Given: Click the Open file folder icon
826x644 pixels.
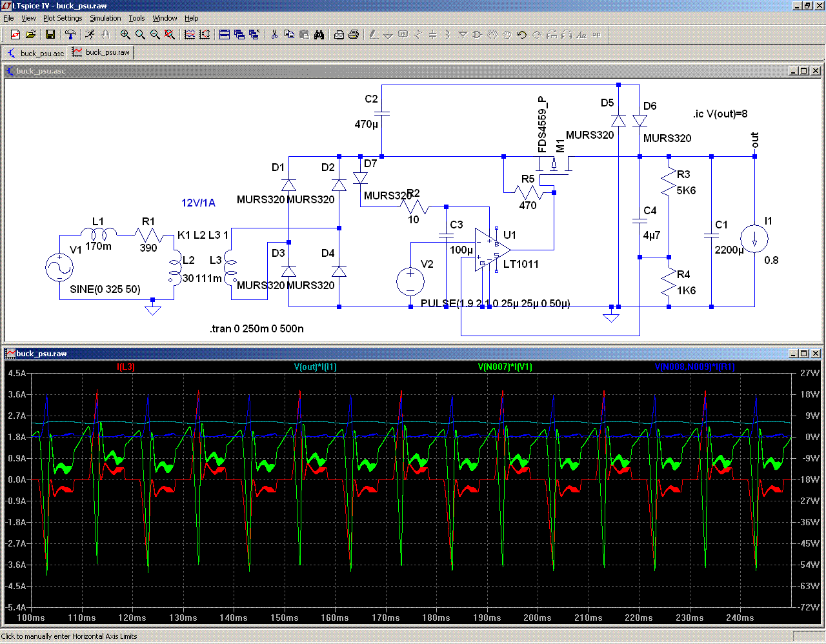Looking at the screenshot, I should click(x=30, y=35).
